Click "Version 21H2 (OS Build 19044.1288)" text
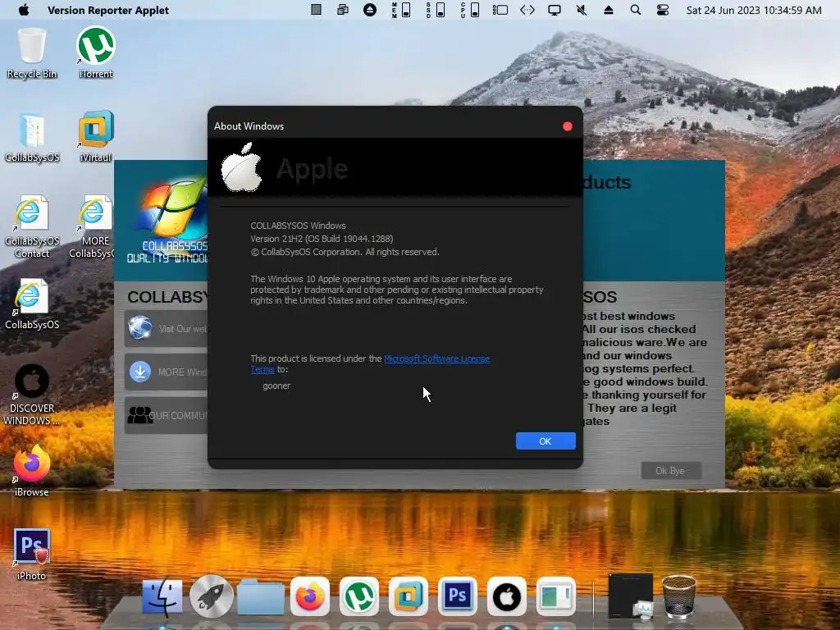This screenshot has height=630, width=840. (x=322, y=239)
